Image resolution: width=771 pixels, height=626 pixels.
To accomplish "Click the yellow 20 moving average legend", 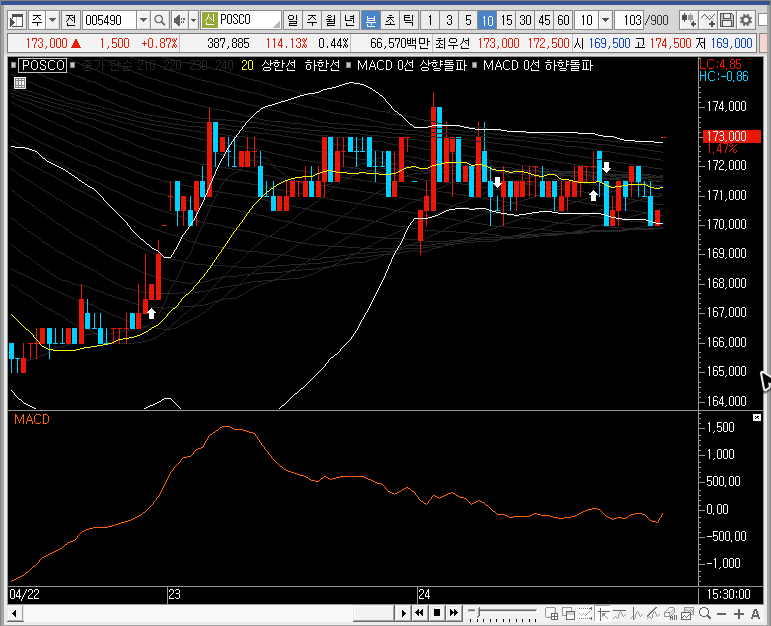I will (x=247, y=65).
